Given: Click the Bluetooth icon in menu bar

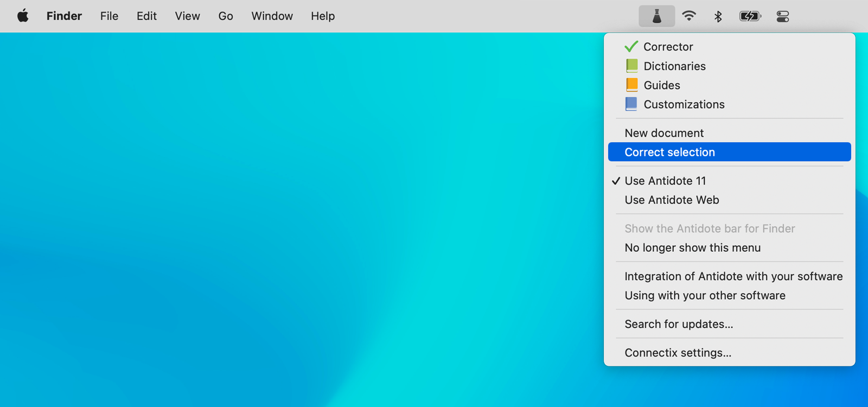Looking at the screenshot, I should (x=718, y=16).
